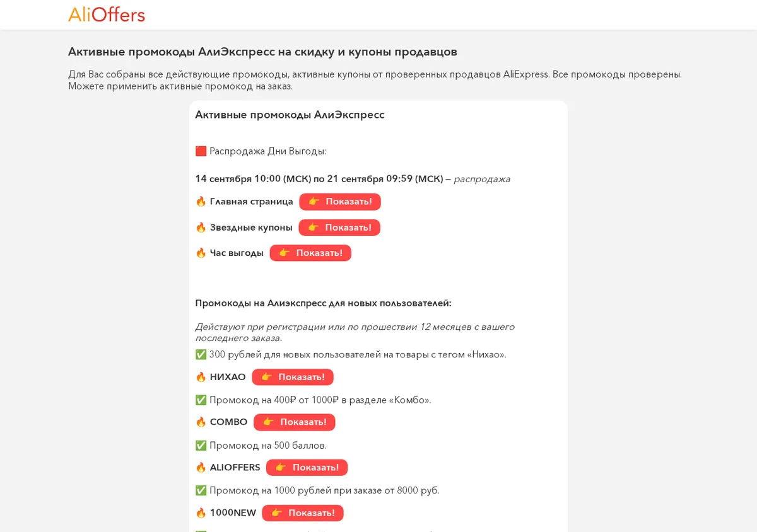Reveal the НИХАО promo code
The image size is (757, 532).
tap(293, 377)
